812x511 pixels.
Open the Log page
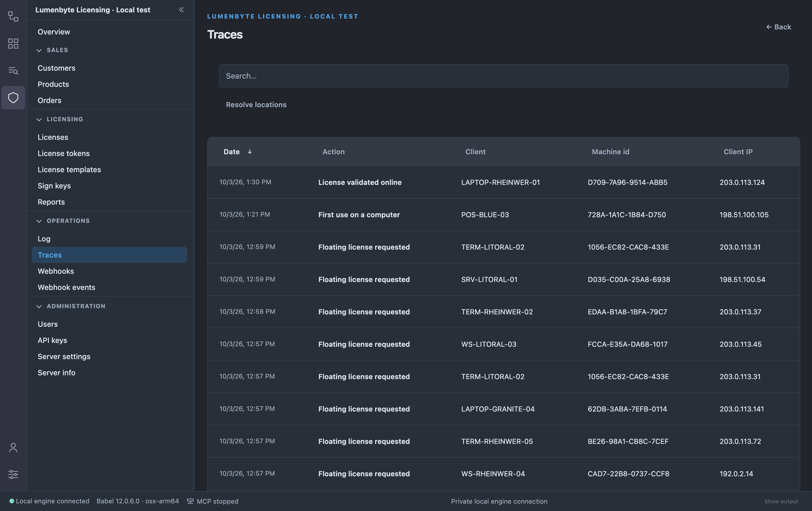coord(44,238)
